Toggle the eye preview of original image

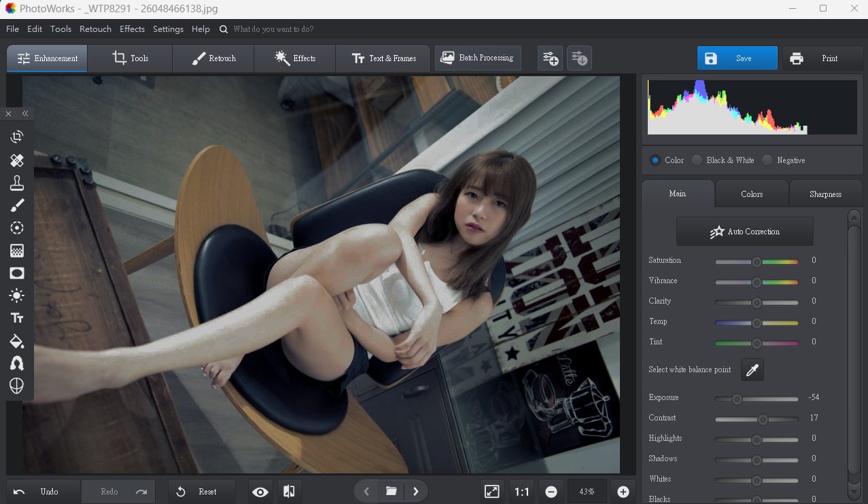click(260, 492)
